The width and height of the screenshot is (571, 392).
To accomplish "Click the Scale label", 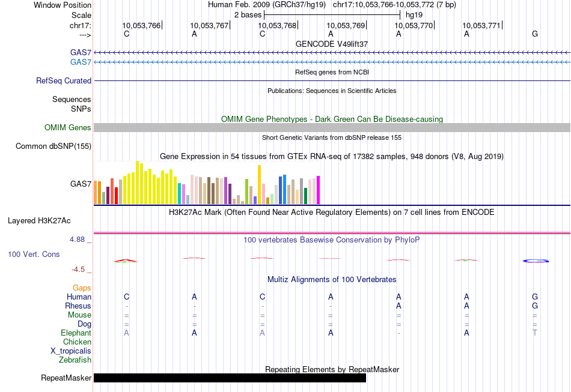I will tap(81, 15).
